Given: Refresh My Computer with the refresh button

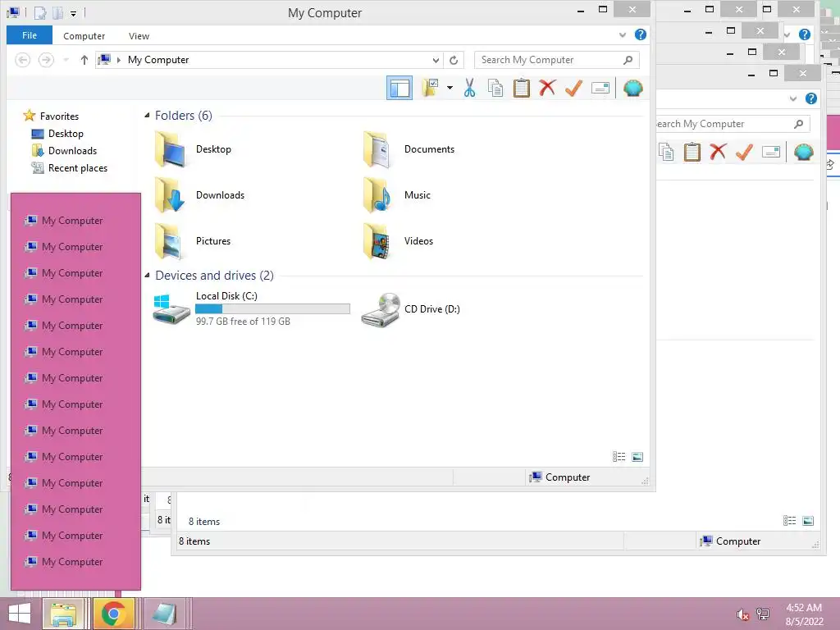Looking at the screenshot, I should click(454, 60).
